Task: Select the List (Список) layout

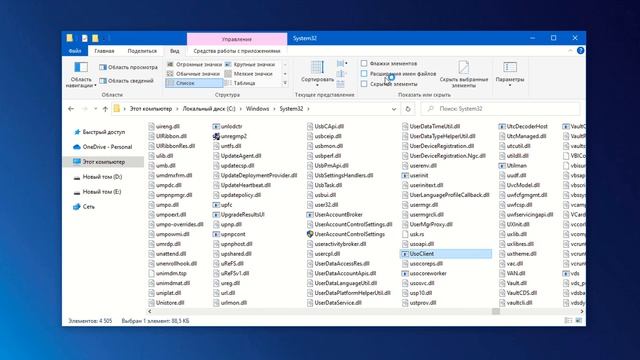Action: pyautogui.click(x=194, y=83)
